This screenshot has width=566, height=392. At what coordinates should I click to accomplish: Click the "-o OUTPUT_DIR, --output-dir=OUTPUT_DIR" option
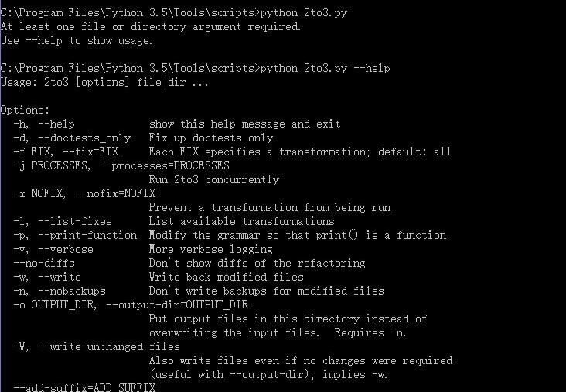(x=130, y=305)
